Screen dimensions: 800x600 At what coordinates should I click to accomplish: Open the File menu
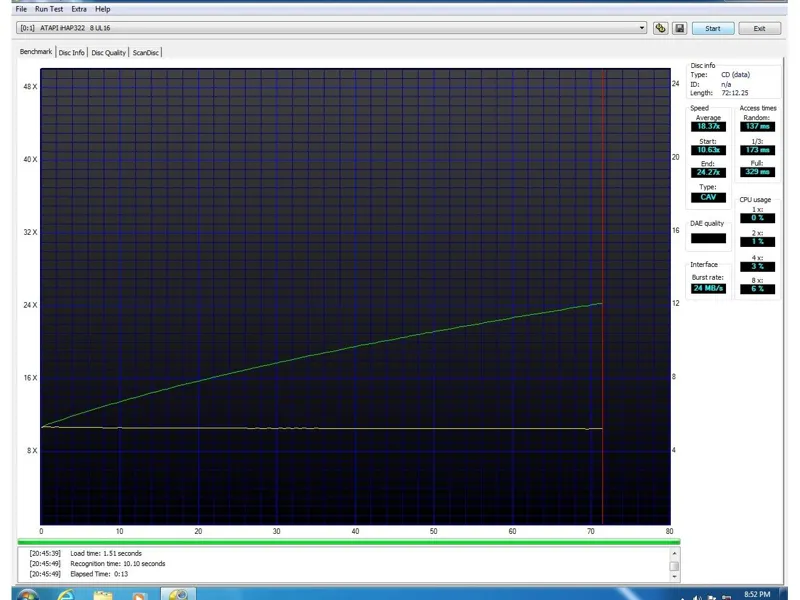(x=21, y=9)
